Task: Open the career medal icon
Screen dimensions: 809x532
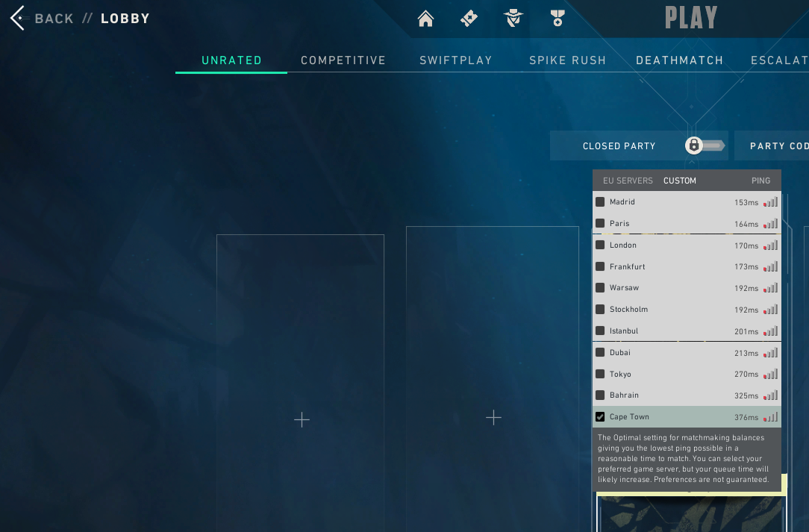Action: (557, 19)
